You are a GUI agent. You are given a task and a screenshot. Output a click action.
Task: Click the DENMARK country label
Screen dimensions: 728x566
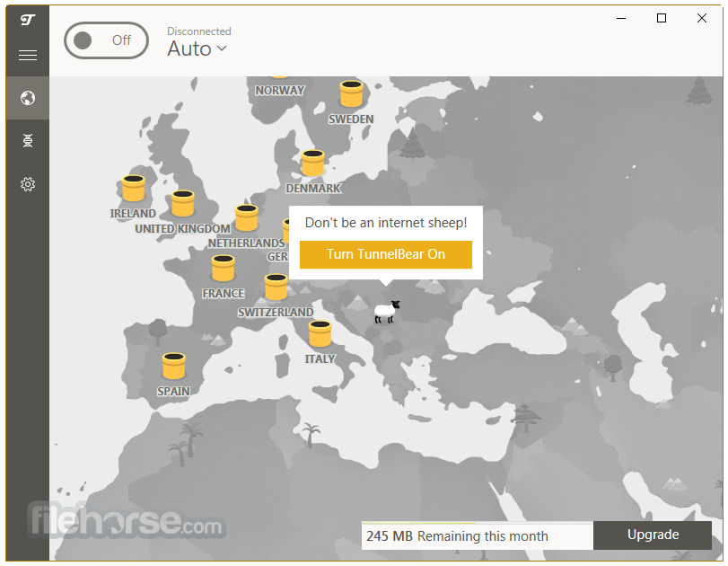(x=313, y=188)
